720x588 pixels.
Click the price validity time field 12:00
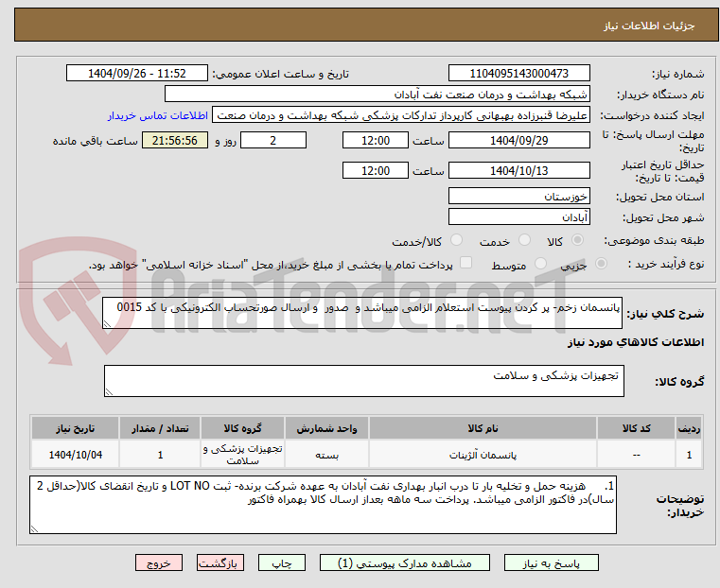(376, 170)
